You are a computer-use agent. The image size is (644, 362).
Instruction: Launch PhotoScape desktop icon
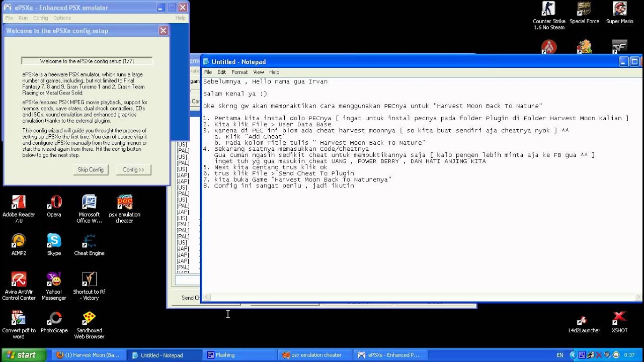[x=54, y=322]
